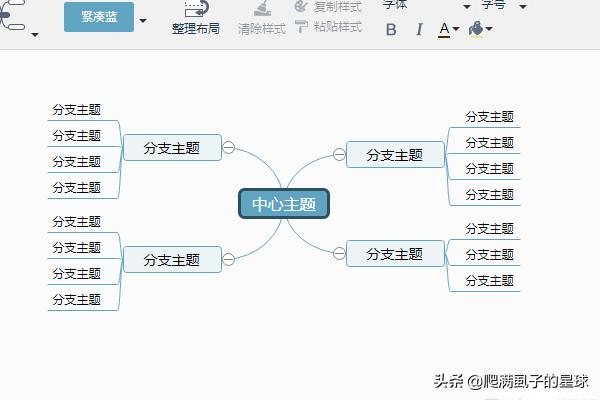
Task: Open the 紧凑蓝 theme dropdown arrow
Action: [143, 20]
